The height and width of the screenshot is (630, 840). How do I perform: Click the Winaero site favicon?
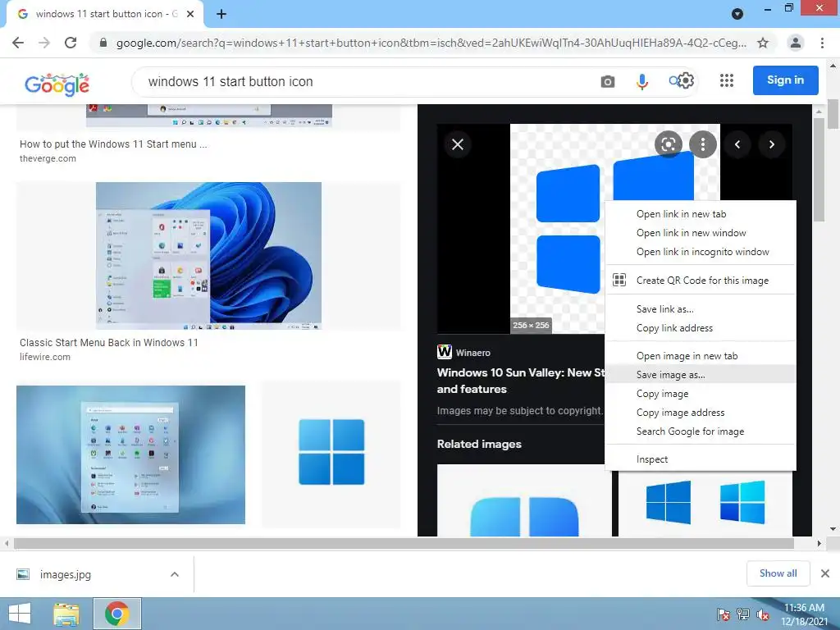pos(444,352)
